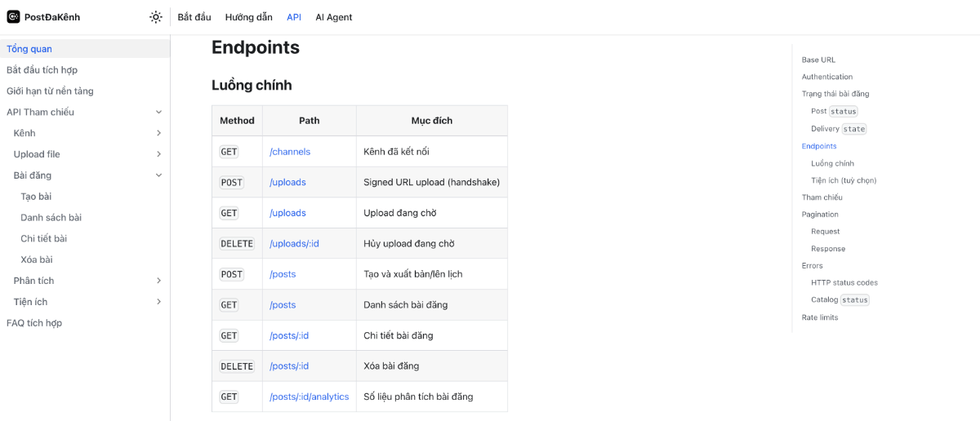Jump to Endpoints in contents
Screen dimensions: 980x421
click(819, 146)
